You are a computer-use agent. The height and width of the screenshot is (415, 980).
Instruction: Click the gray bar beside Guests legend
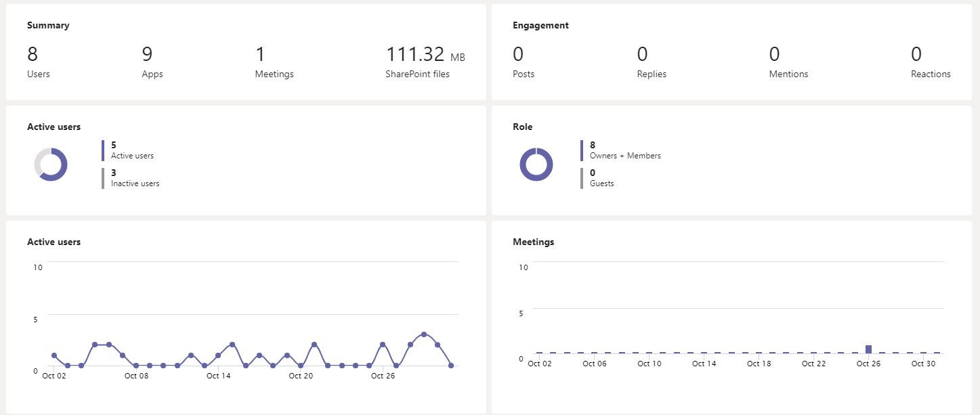(582, 178)
